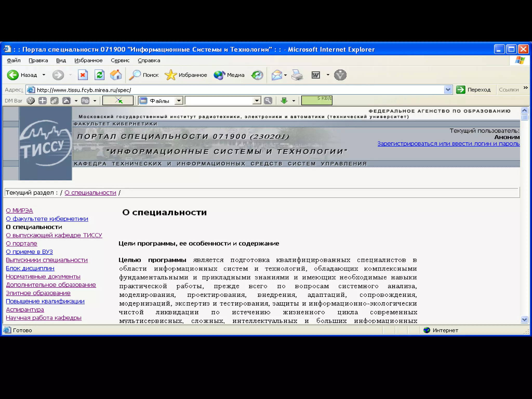
Task: Click the DM Bar stacked windows icon
Action: pos(54,101)
